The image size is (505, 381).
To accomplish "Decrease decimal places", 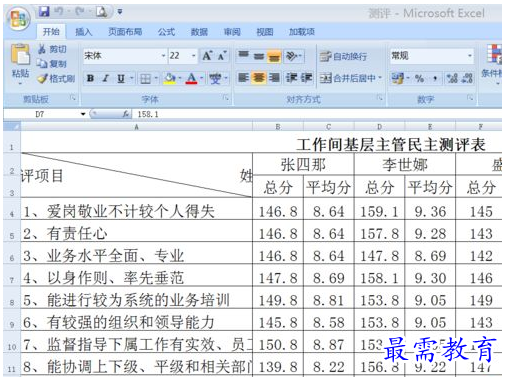I will 467,78.
